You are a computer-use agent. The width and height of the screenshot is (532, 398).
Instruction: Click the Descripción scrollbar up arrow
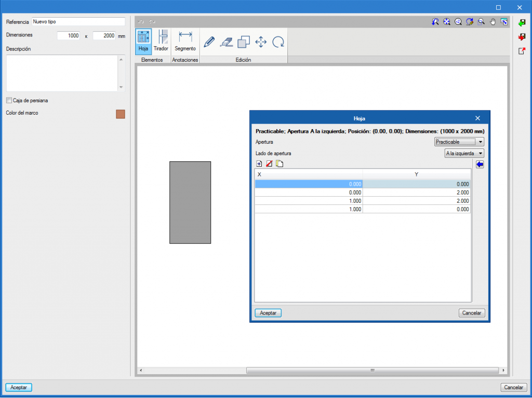coord(121,59)
